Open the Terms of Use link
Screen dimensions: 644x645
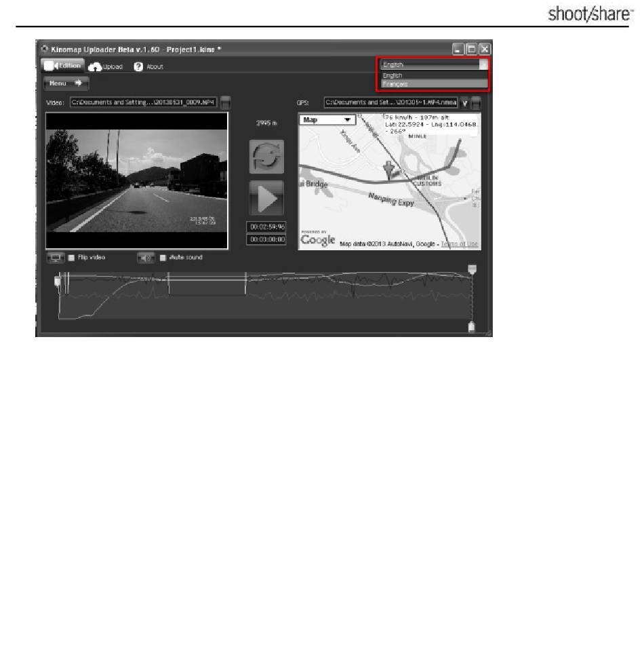(x=459, y=244)
